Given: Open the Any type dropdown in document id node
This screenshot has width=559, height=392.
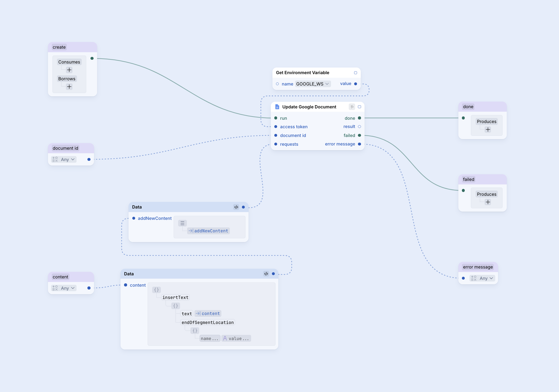Looking at the screenshot, I should pos(64,159).
